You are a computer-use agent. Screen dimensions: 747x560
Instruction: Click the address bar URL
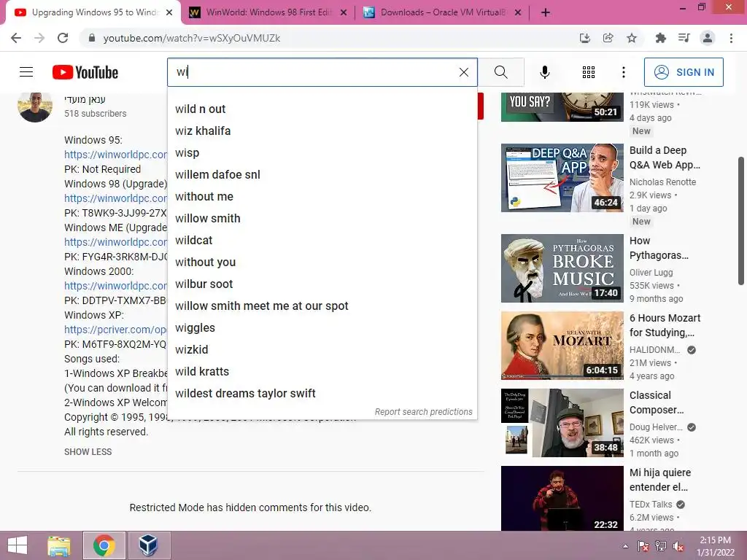pos(192,38)
